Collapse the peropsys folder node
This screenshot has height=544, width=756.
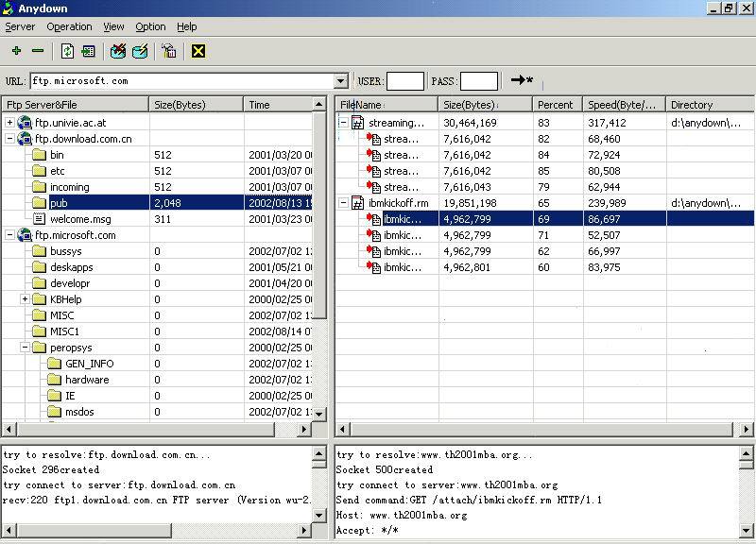point(26,348)
